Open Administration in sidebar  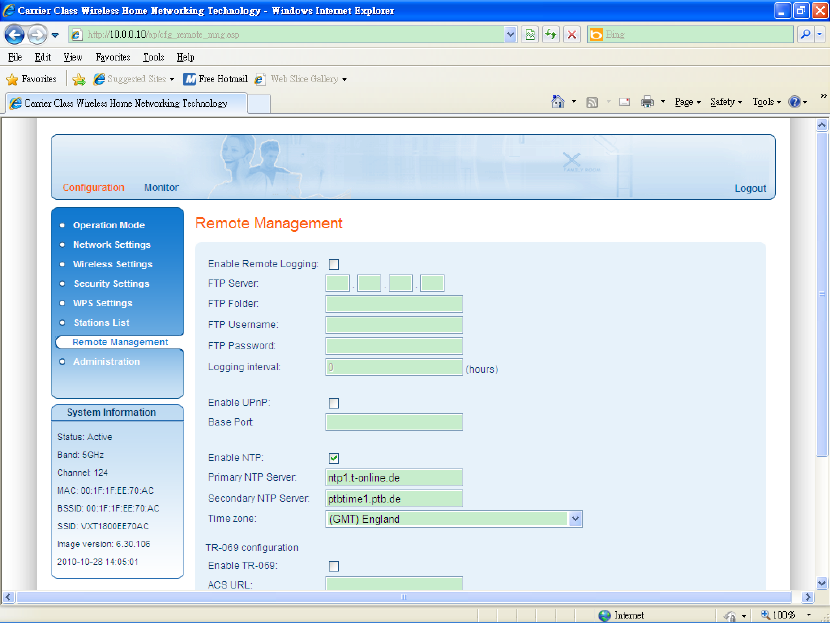(106, 362)
